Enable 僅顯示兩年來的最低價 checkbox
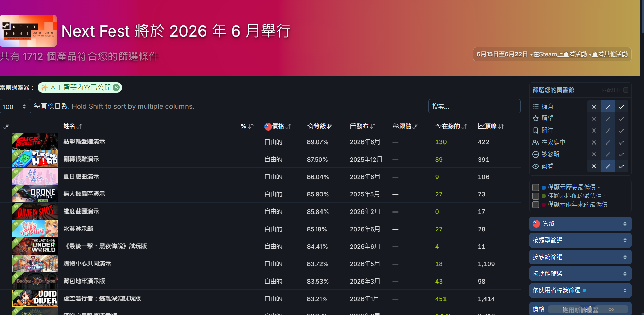Viewport: 644px width, 315px height. tap(536, 205)
